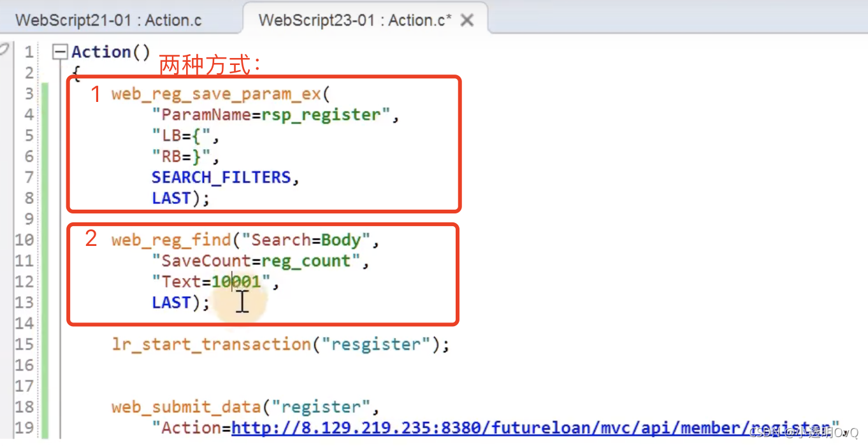Open the futureloan register API URL link
The width and height of the screenshot is (868, 446).
pyautogui.click(x=532, y=428)
